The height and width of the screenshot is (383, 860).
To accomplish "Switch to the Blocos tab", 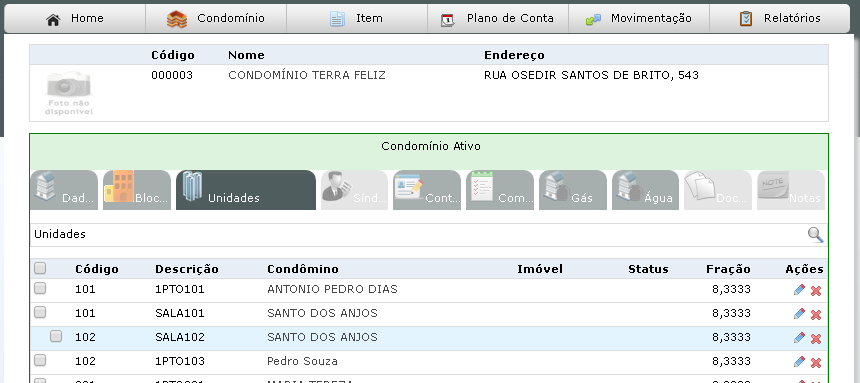I will point(137,190).
